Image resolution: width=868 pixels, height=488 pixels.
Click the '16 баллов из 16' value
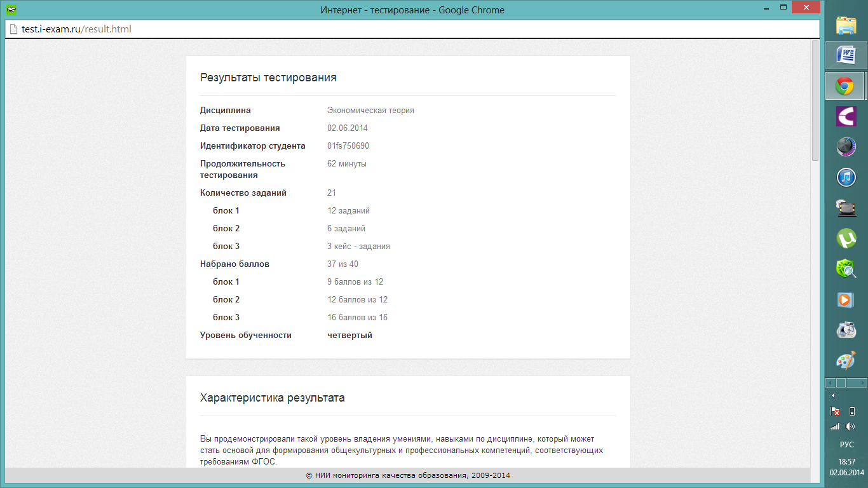[357, 318]
